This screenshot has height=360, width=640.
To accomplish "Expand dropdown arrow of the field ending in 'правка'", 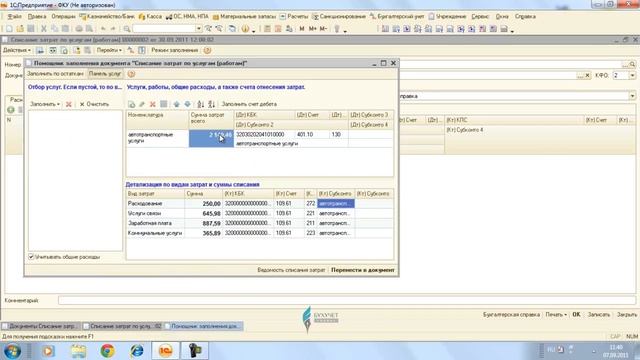I will [632, 96].
